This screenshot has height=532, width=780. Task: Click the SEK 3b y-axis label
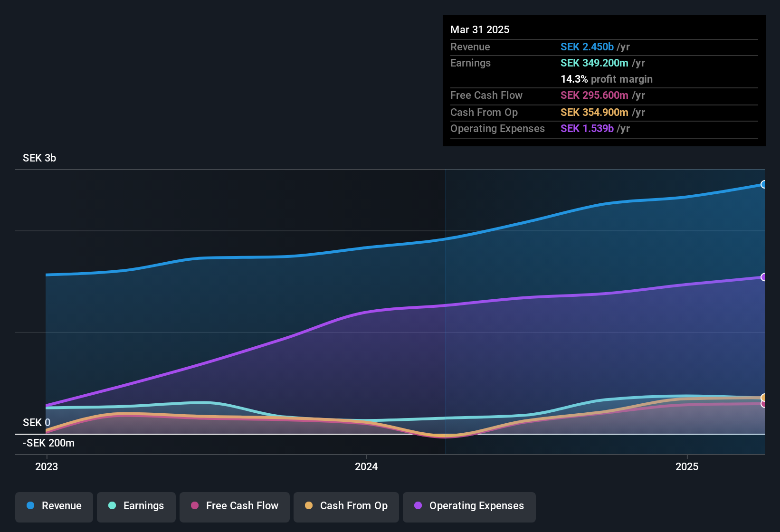39,158
